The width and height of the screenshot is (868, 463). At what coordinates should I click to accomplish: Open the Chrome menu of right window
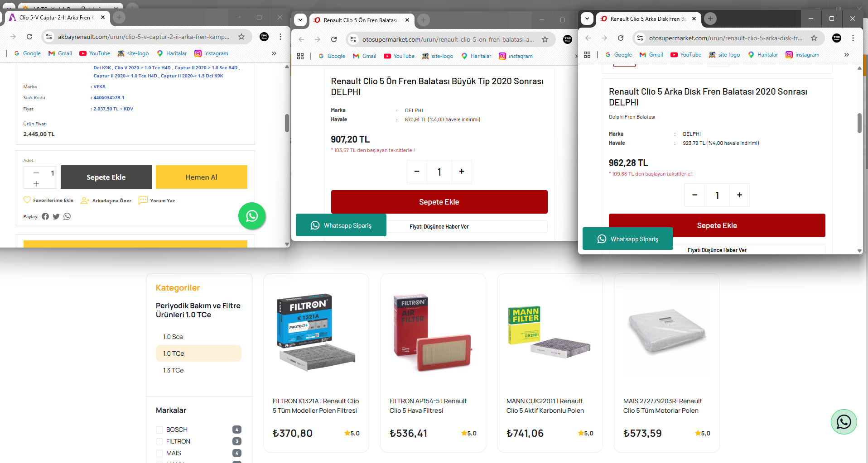tap(853, 38)
